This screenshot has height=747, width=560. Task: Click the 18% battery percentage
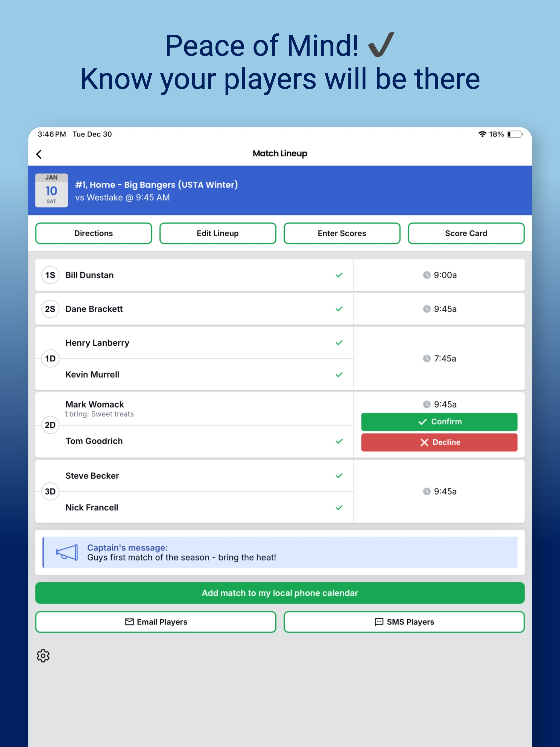[496, 134]
